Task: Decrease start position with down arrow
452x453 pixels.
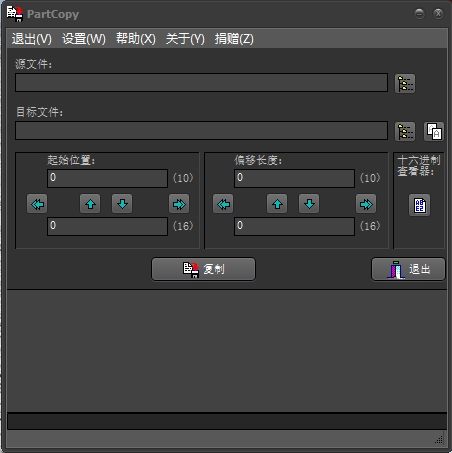Action: click(x=122, y=204)
